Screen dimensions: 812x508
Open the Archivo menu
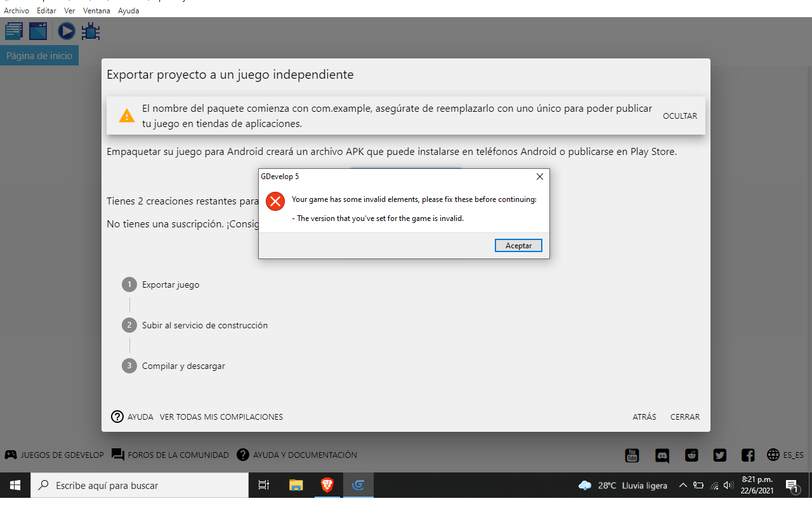click(16, 11)
